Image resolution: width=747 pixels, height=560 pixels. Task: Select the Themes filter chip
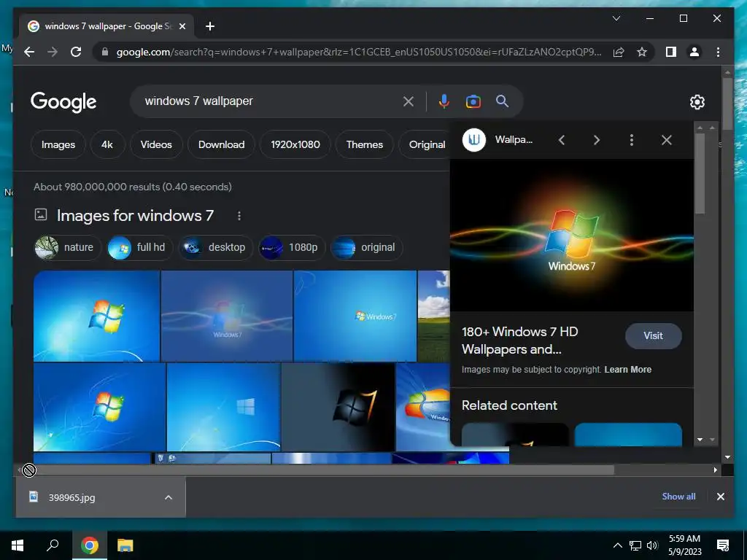tap(365, 144)
